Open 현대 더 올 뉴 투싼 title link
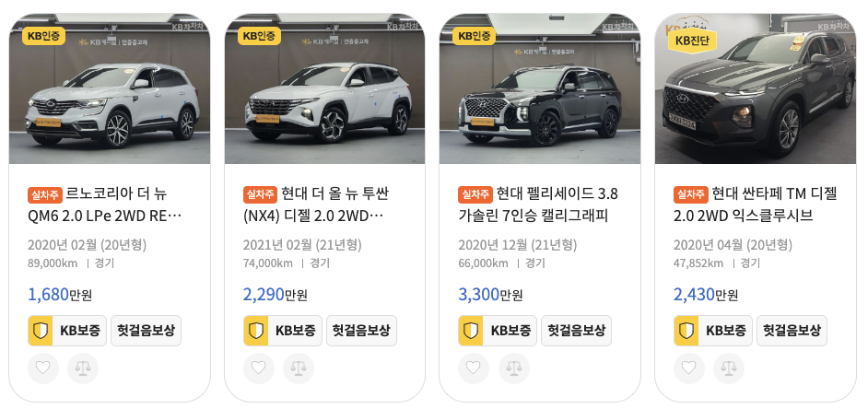868x409 pixels. pos(315,204)
